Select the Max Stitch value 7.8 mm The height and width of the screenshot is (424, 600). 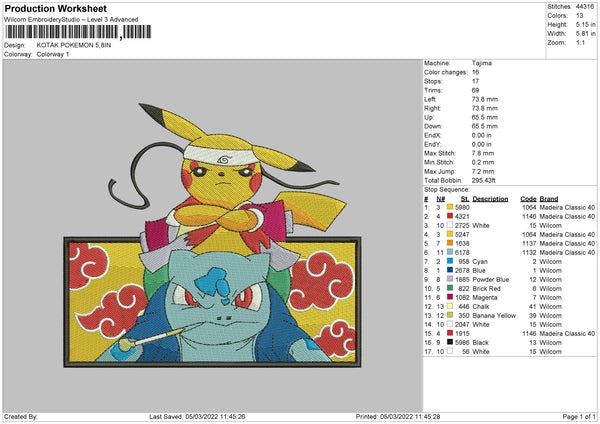483,153
